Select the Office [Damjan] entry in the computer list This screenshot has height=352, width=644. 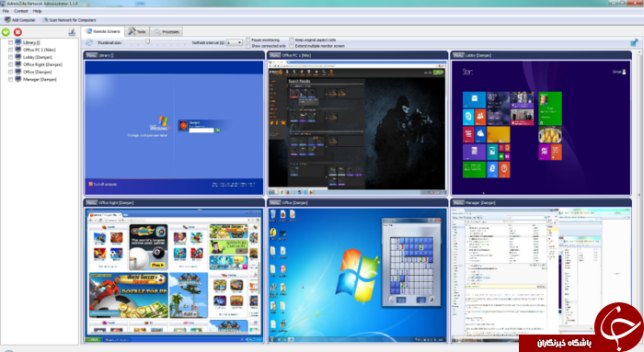pyautogui.click(x=37, y=73)
